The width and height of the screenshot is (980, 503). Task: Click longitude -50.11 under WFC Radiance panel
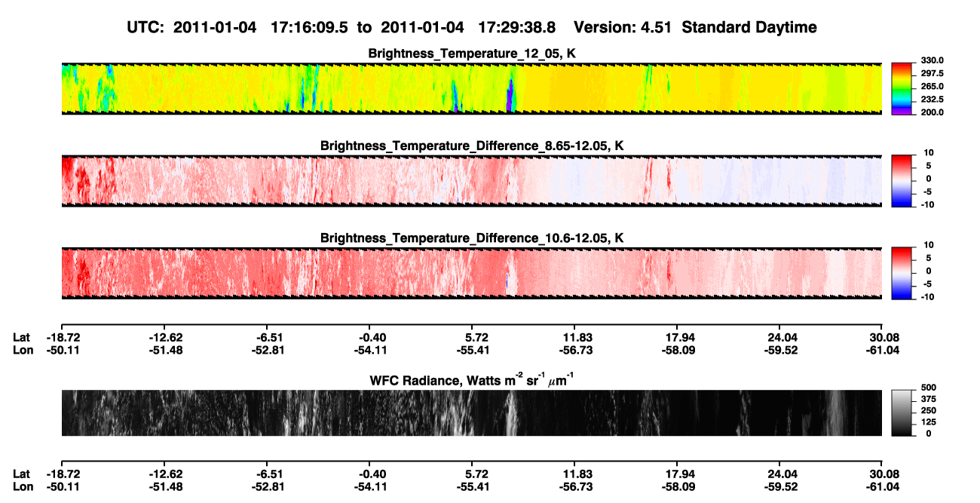[x=61, y=486]
